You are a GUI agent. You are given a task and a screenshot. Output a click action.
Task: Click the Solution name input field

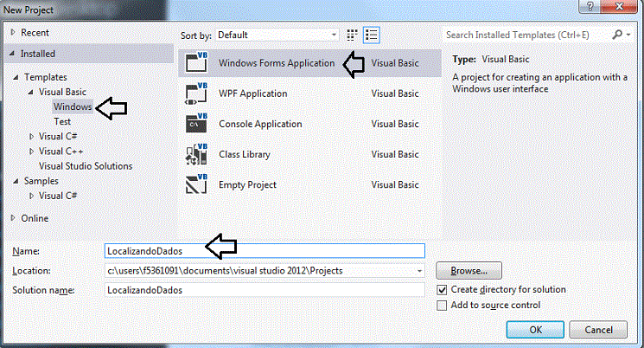click(x=265, y=290)
